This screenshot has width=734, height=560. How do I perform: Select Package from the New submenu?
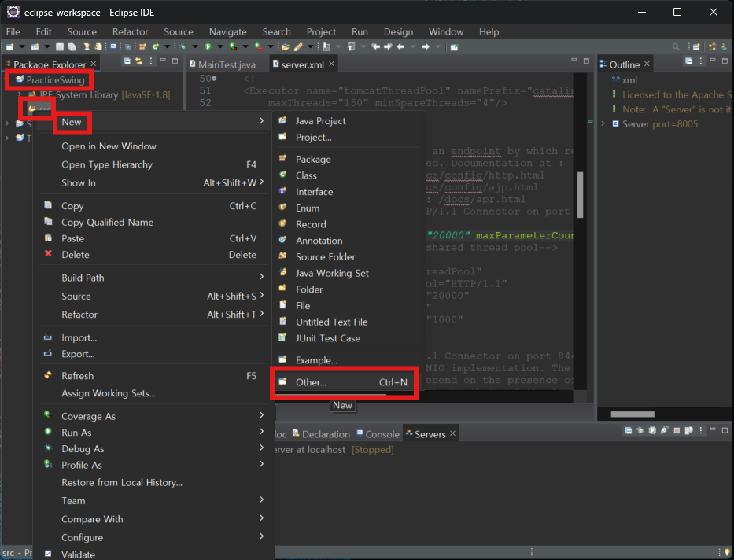[346, 159]
